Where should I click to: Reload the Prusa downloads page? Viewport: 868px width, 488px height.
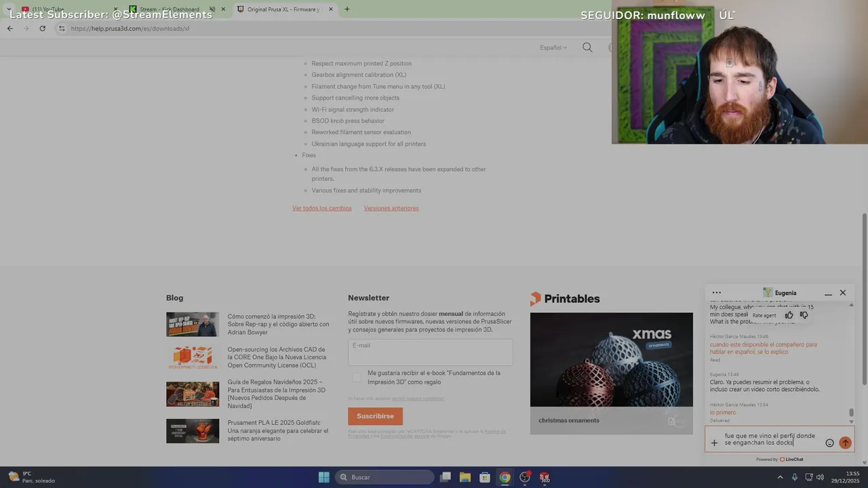(42, 28)
